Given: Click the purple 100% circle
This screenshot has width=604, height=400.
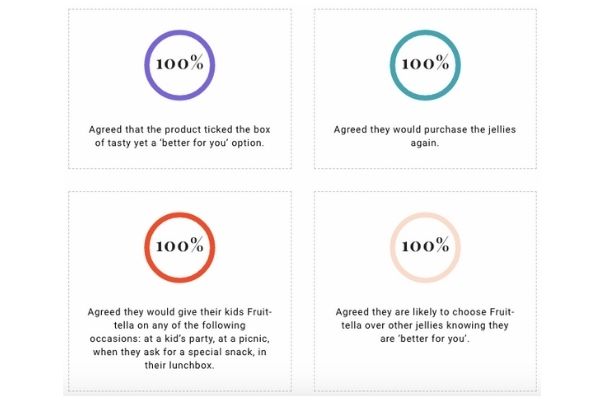Looking at the screenshot, I should click(180, 65).
